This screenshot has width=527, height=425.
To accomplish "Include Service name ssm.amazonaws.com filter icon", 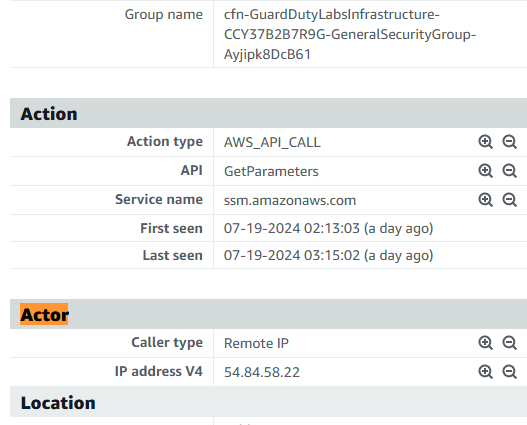I will (x=485, y=200).
